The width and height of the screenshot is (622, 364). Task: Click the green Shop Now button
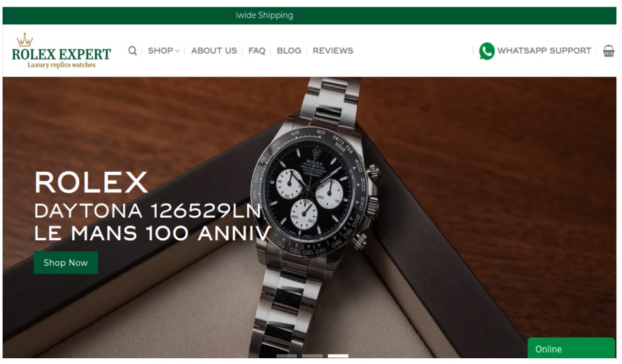[65, 262]
